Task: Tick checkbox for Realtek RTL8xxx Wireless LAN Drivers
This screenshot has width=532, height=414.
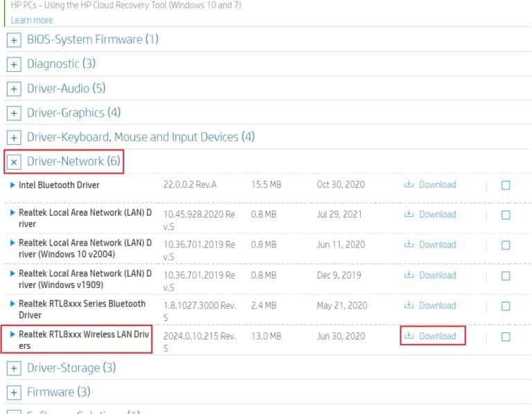Action: click(506, 336)
